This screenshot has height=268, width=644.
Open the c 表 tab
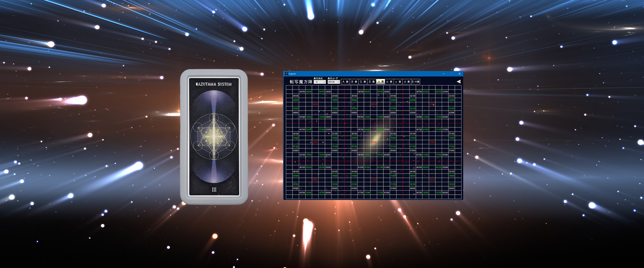click(398, 82)
